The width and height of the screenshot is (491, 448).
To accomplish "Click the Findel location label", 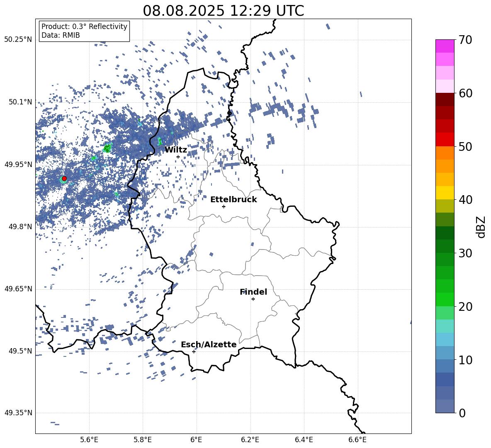I will (253, 292).
